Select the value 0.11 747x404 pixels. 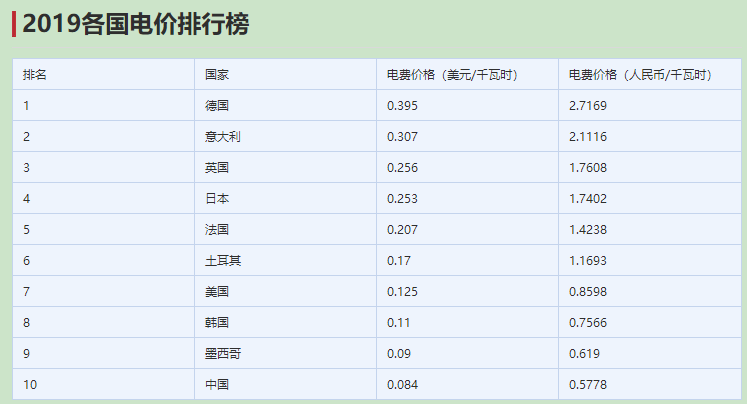(x=398, y=323)
